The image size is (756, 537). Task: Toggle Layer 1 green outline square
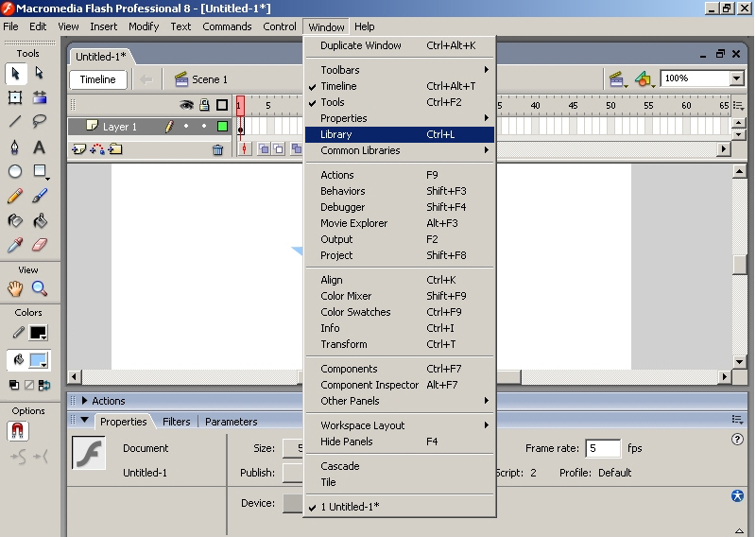tap(222, 127)
